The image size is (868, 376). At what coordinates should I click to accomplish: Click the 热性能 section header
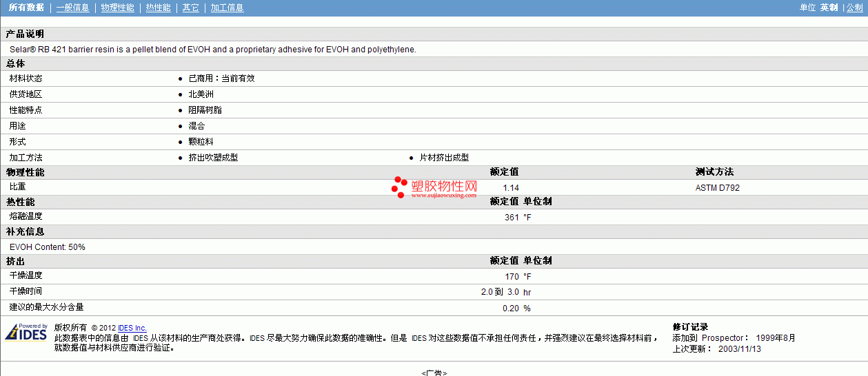pos(20,202)
